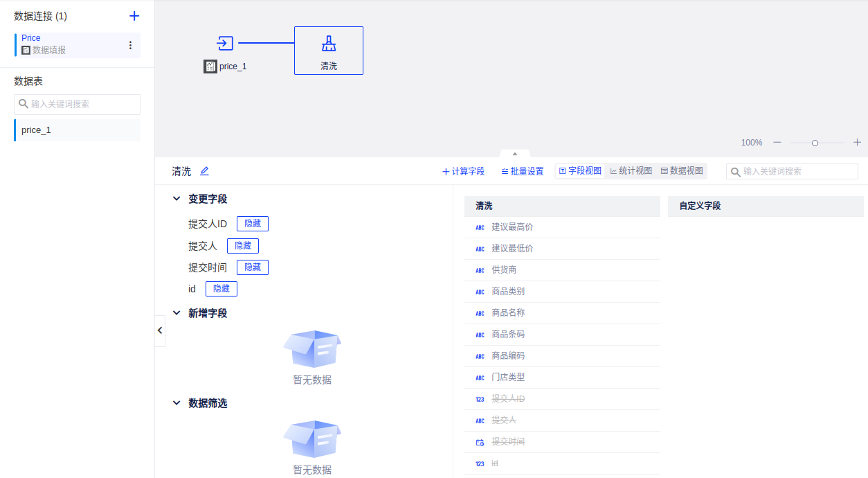This screenshot has width=868, height=478.
Task: Select the price_1 input node icon
Action: 225,44
